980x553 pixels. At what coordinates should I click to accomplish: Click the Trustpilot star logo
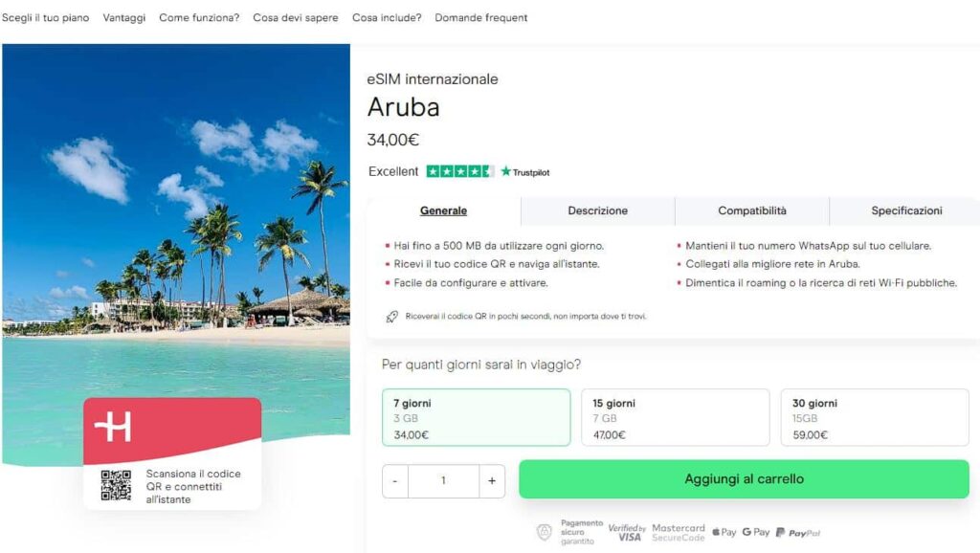click(x=505, y=171)
